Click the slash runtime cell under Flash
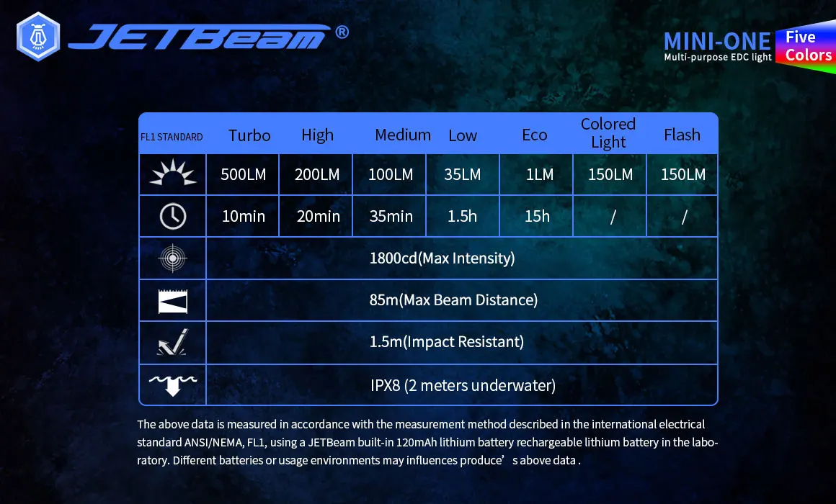Viewport: 836px width, 504px height. 682,216
